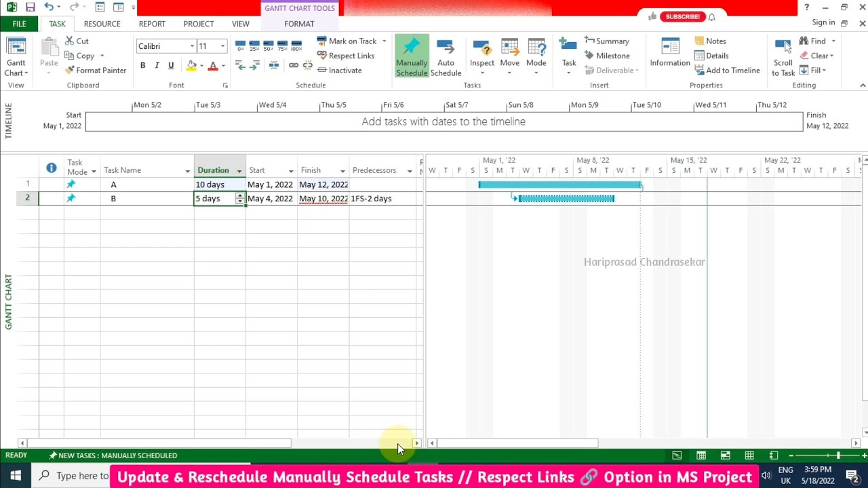The image size is (868, 488).
Task: Set task to 0% complete
Action: [240, 46]
